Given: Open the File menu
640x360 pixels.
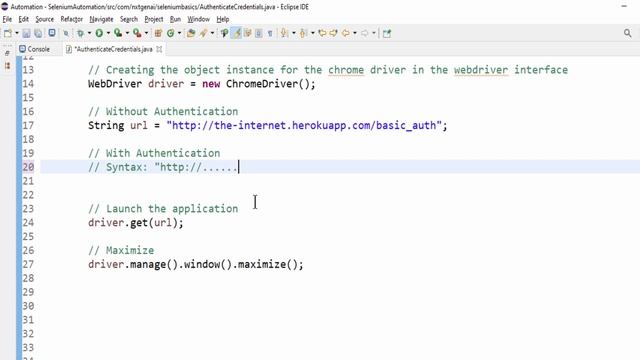Looking at the screenshot, I should [x=7, y=19].
